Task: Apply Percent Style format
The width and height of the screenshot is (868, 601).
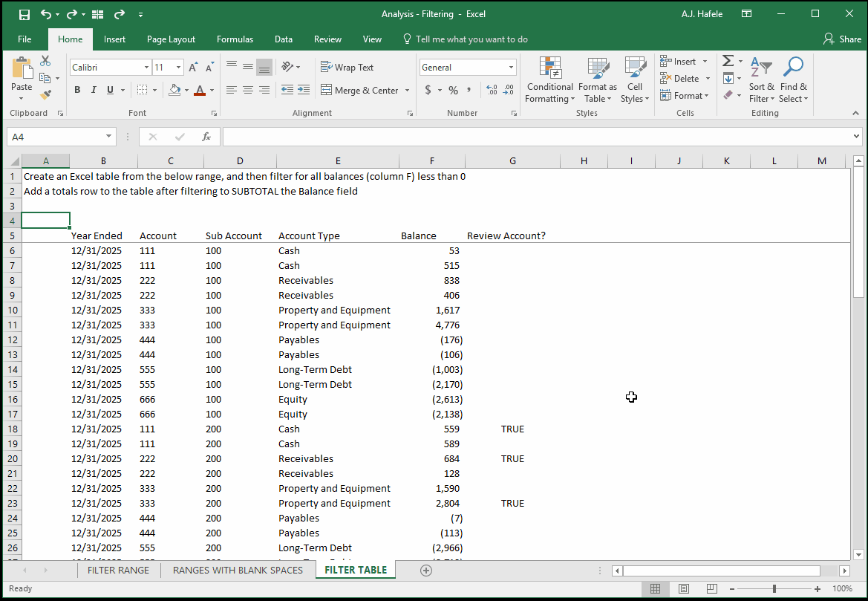Action: click(454, 90)
